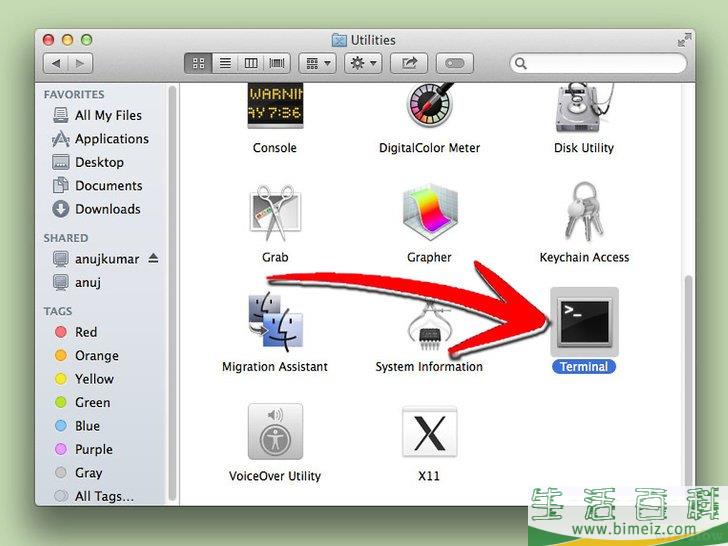Image resolution: width=728 pixels, height=546 pixels.
Task: Open the Console app icon
Action: click(x=275, y=105)
